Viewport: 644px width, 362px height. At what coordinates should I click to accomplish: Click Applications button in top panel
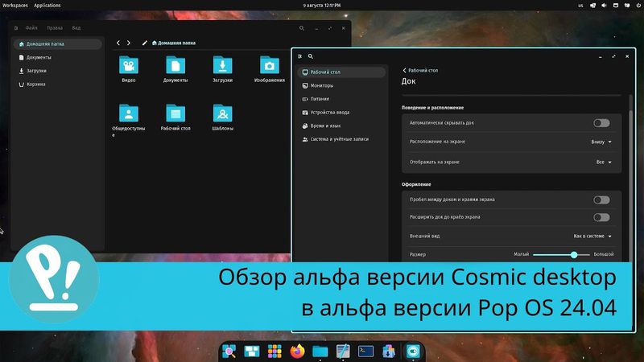coord(47,6)
